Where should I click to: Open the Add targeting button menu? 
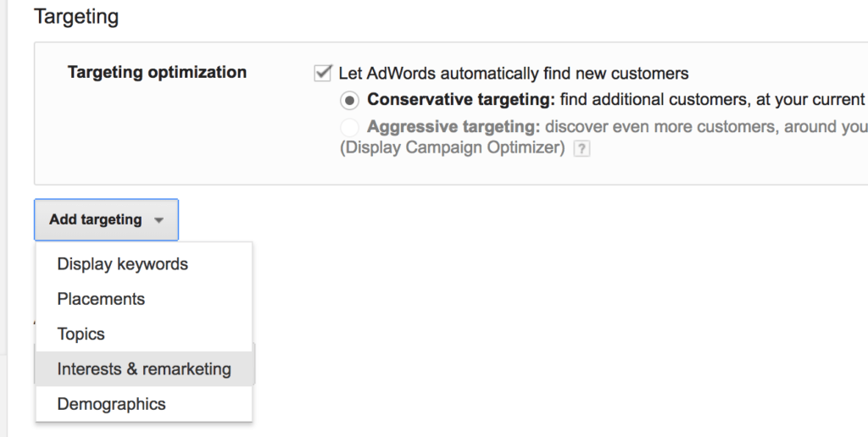[106, 219]
